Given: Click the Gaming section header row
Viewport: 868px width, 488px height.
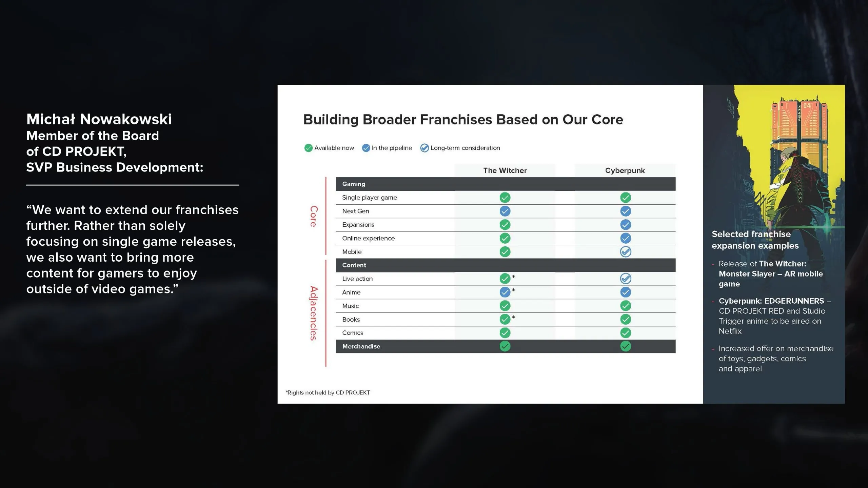Looking at the screenshot, I should tap(354, 184).
